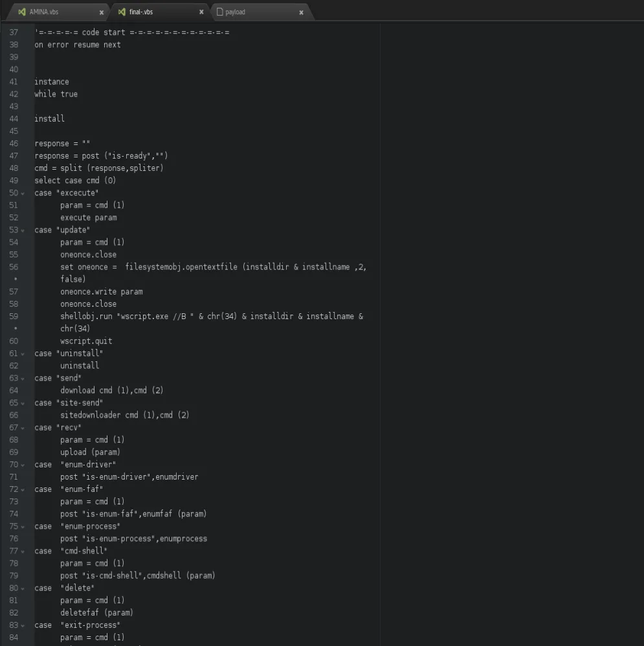Click the document icon on payload tab
644x646 pixels.
(219, 12)
